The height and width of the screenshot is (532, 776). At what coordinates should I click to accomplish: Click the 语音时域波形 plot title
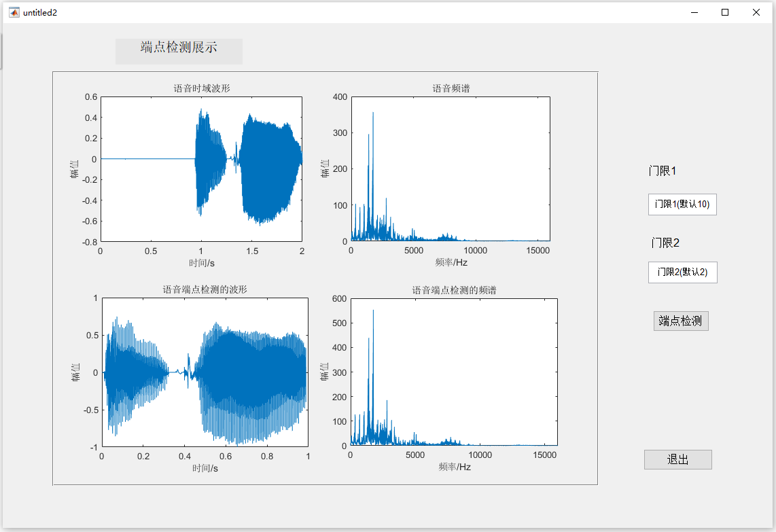201,88
